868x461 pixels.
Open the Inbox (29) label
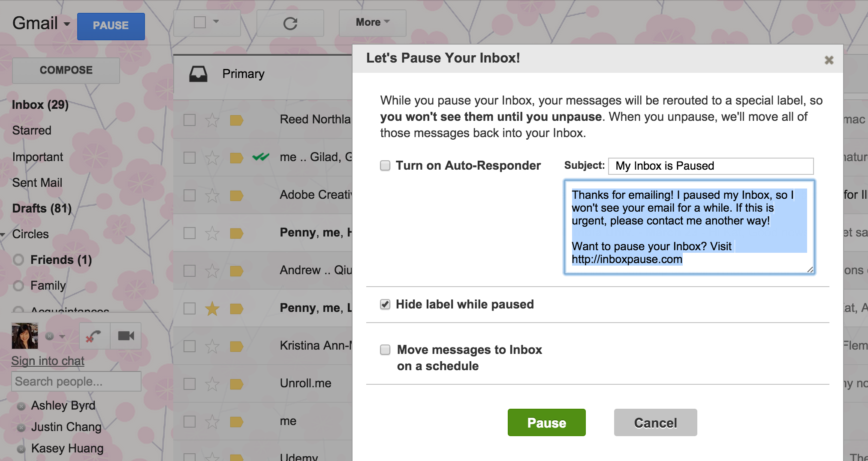pyautogui.click(x=40, y=105)
